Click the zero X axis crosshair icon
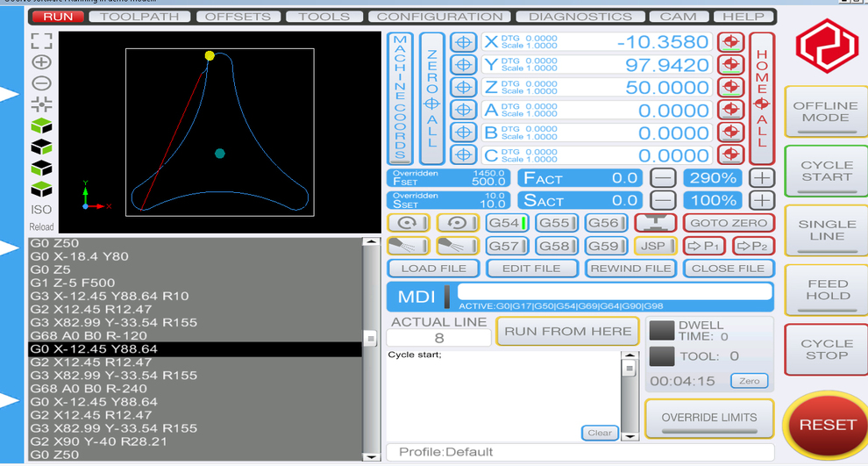Viewport: 868px width, 466px height. click(x=463, y=42)
